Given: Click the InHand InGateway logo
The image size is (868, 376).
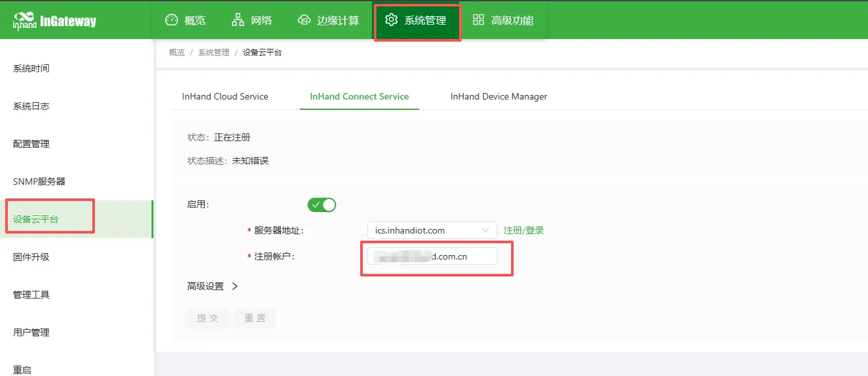Looking at the screenshot, I should click(55, 21).
